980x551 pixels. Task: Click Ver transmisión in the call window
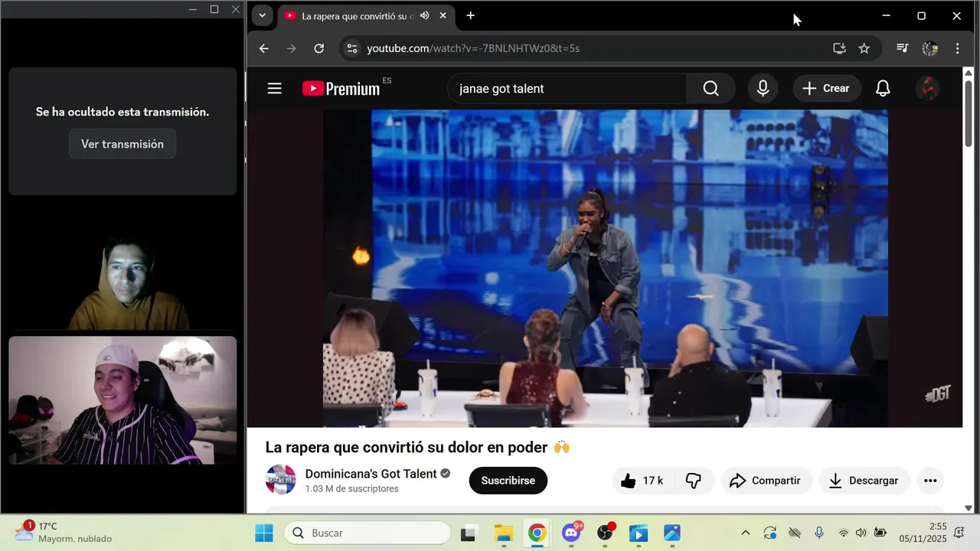click(122, 144)
